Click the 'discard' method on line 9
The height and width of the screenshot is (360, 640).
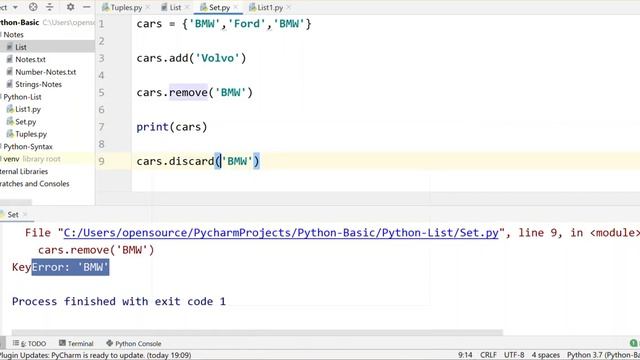pos(191,161)
